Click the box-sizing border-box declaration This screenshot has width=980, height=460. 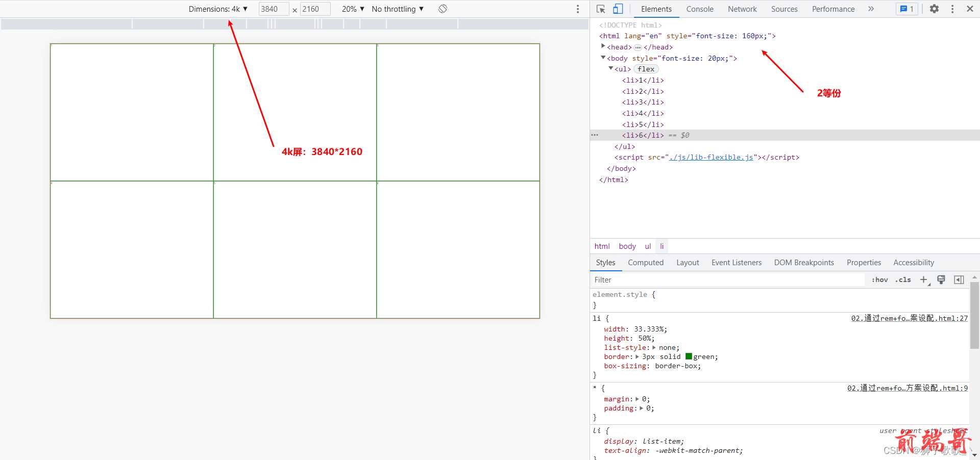(652, 366)
